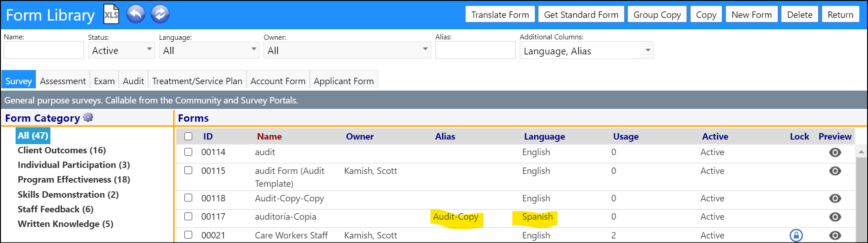The image size is (868, 243).
Task: Focus the Alias filter input field
Action: 475,50
